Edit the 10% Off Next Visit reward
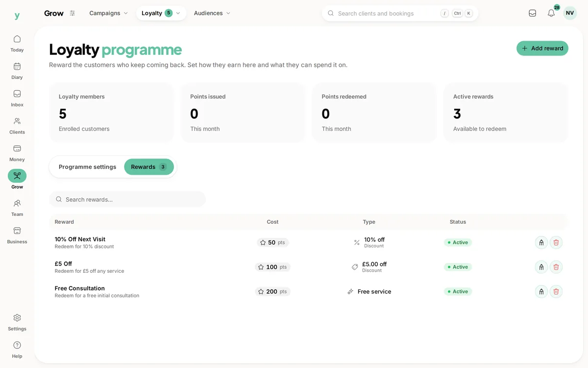The height and width of the screenshot is (368, 588). (x=541, y=242)
